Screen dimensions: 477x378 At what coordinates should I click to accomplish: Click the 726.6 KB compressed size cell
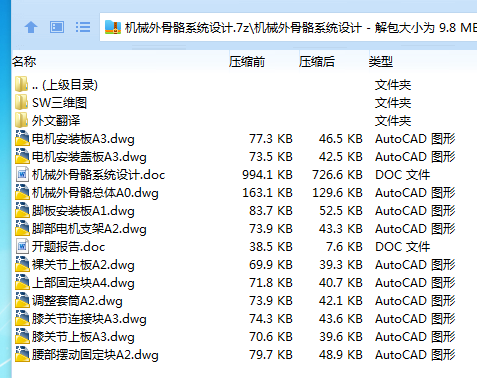337,175
